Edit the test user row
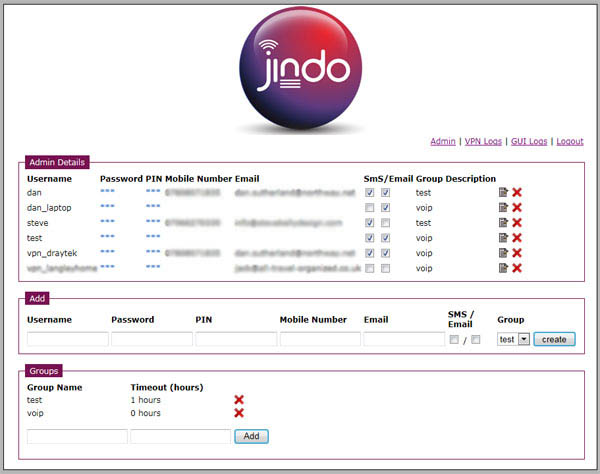The image size is (600, 474). click(503, 238)
